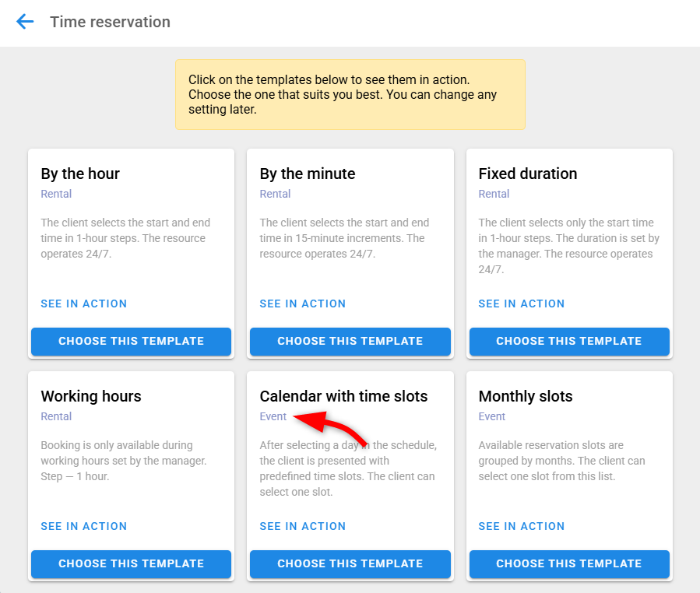The width and height of the screenshot is (700, 593).
Task: Click the Time reservation page heading
Action: tap(110, 22)
